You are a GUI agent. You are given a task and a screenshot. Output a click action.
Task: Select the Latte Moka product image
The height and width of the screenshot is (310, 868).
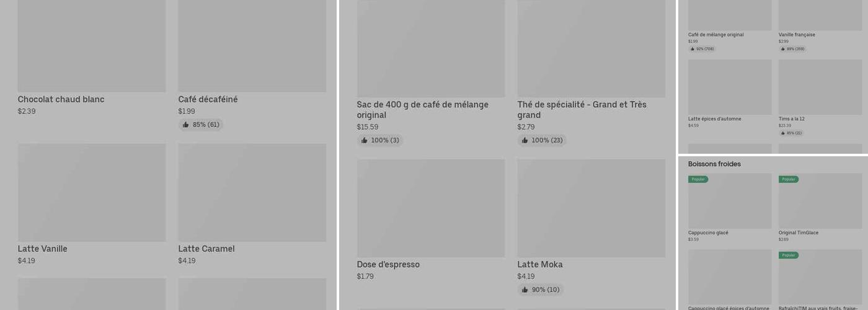(x=591, y=208)
